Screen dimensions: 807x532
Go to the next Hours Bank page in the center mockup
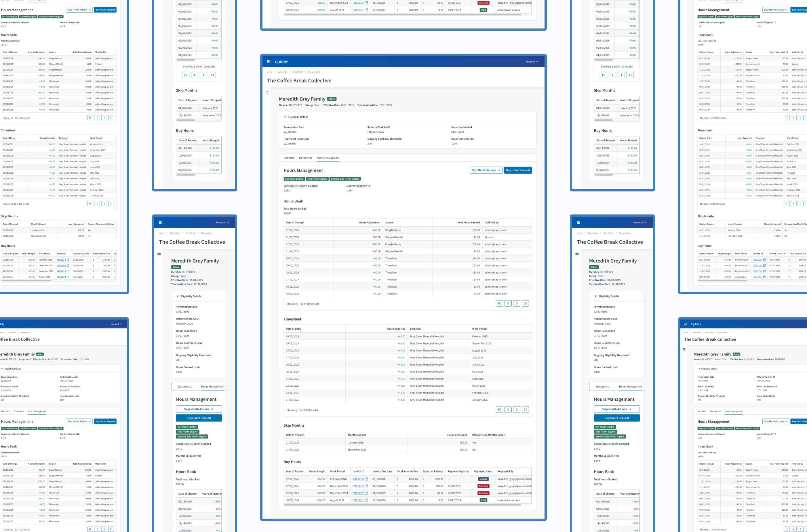point(517,304)
